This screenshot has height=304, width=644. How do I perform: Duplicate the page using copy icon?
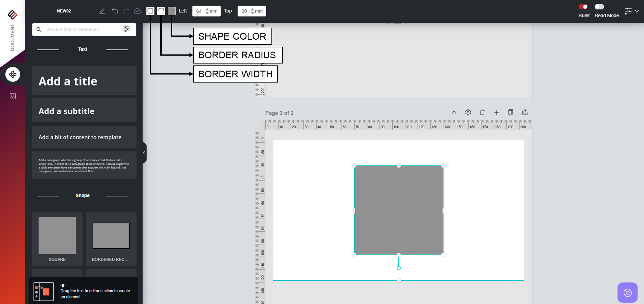pos(510,113)
